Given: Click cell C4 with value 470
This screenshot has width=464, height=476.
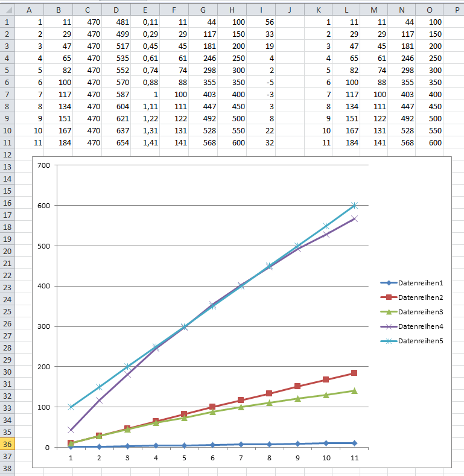Looking at the screenshot, I should pos(87,59).
